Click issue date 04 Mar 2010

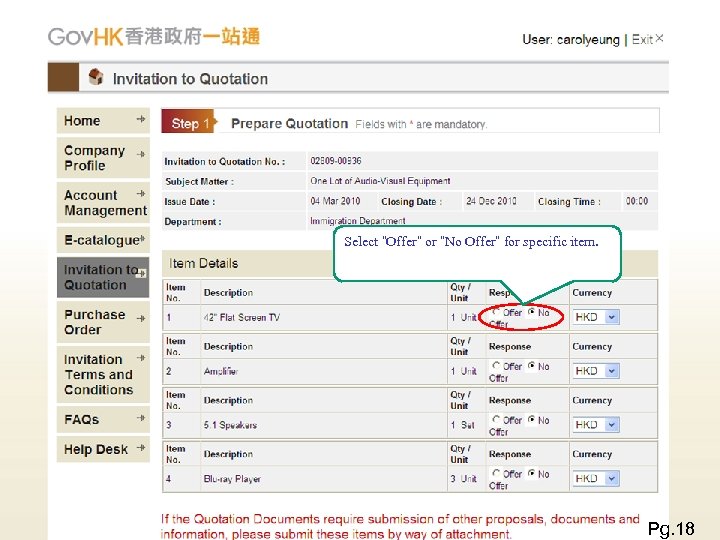click(335, 201)
